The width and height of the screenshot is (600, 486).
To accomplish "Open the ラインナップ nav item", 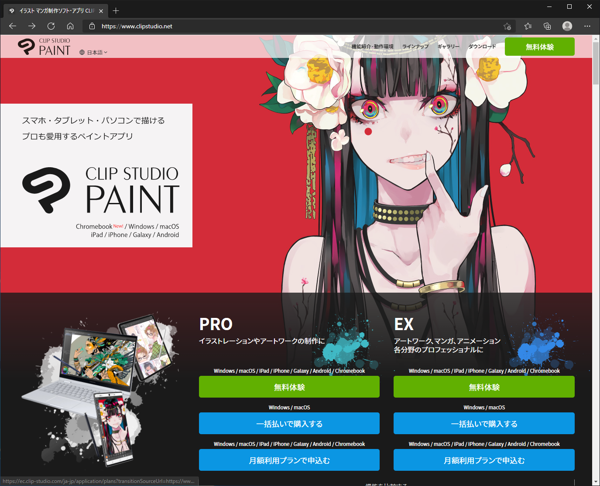I will (415, 46).
